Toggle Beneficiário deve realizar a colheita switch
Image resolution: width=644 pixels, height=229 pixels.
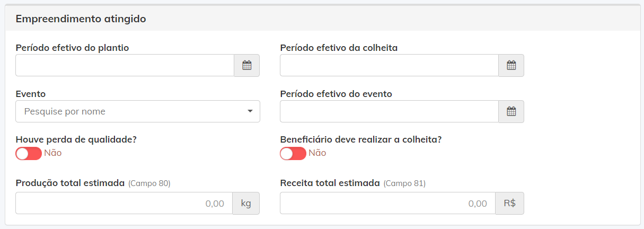coord(293,153)
